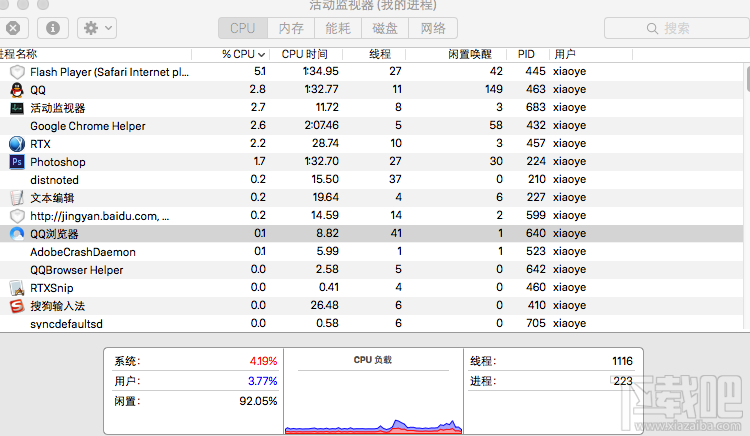Click the 线程 total 1116 value

(x=622, y=361)
